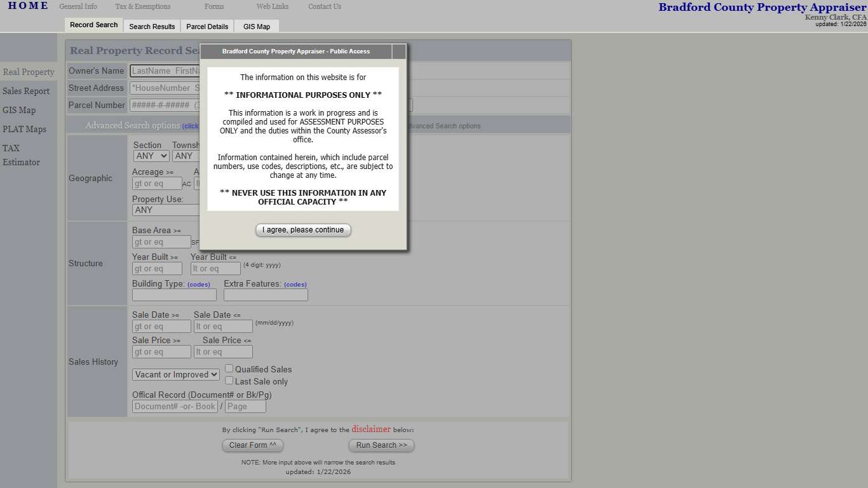Open the Web Links menu
Screen dimensions: 868x488
(x=272, y=6)
